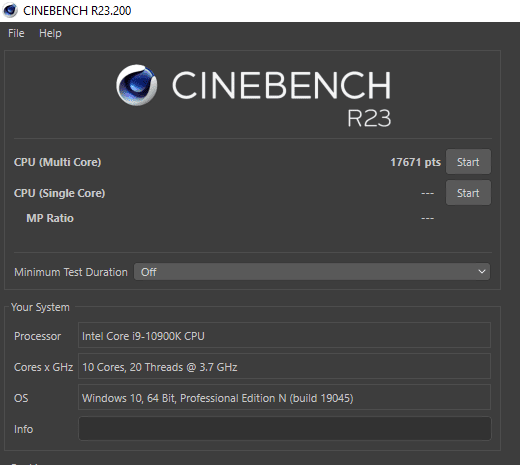Select the Processor field Intel Core i9-10900K CPU
This screenshot has width=520, height=465.
tap(284, 335)
